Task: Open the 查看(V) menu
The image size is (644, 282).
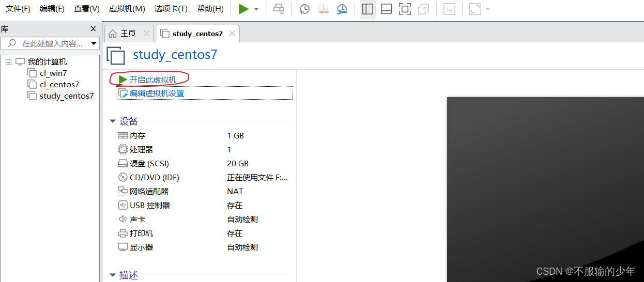Action: point(87,9)
